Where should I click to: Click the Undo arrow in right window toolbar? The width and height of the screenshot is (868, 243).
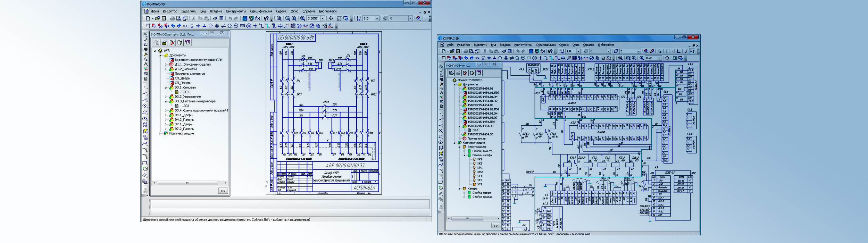coord(518,51)
